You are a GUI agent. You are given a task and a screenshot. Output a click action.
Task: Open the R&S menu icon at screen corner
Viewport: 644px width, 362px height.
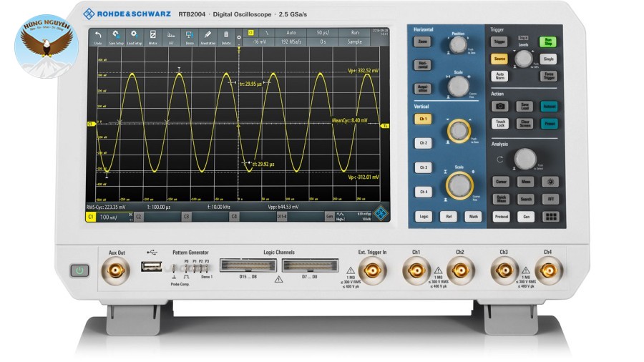pos(381,212)
